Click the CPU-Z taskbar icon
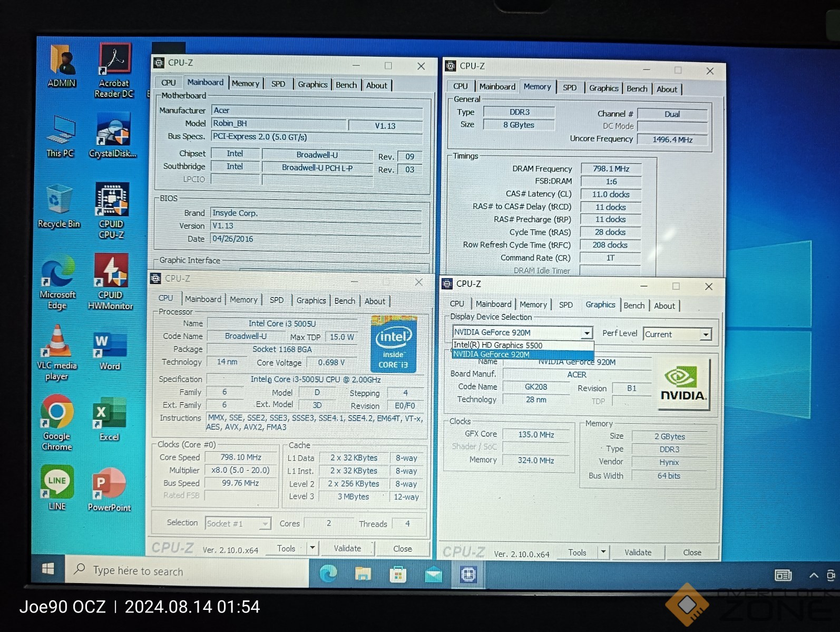The width and height of the screenshot is (840, 632). [468, 574]
